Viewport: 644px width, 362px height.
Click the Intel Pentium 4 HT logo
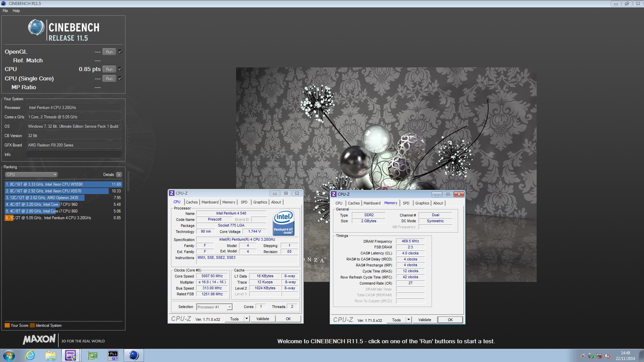click(x=284, y=222)
